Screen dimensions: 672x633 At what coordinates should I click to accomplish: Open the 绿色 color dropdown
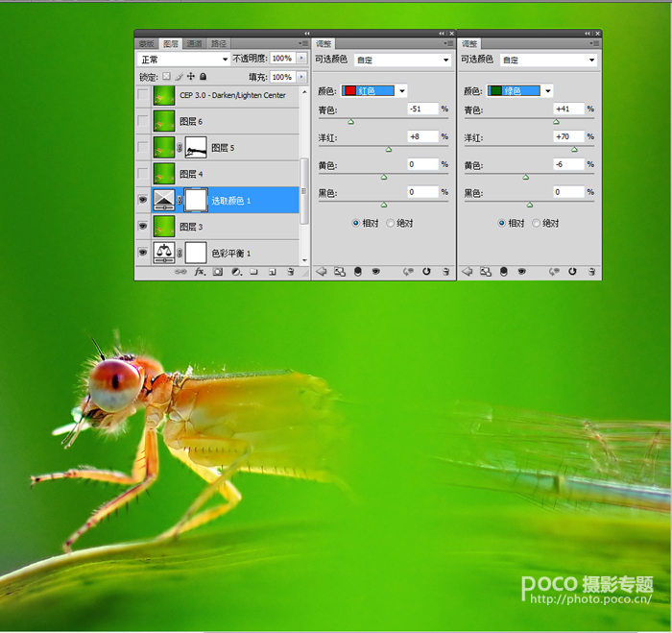tap(520, 91)
